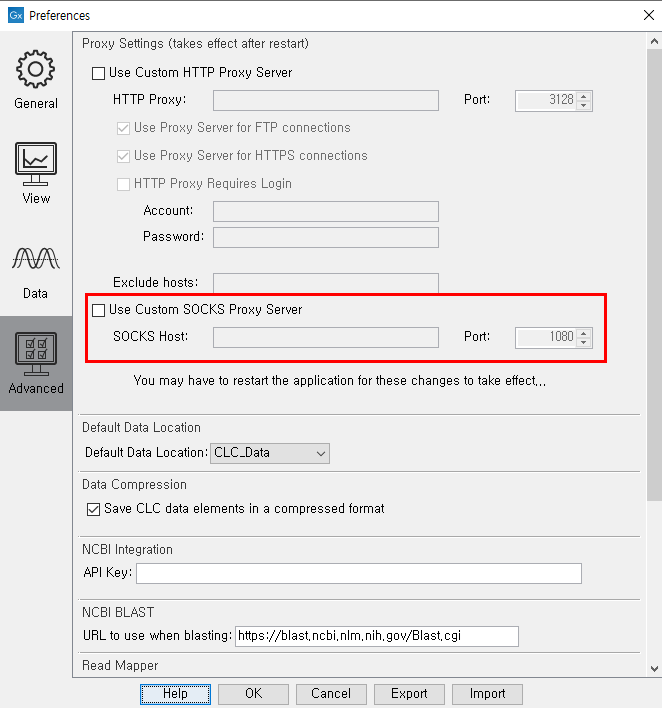This screenshot has height=708, width=662.
Task: Click the NCBI API Key input field
Action: pos(359,573)
